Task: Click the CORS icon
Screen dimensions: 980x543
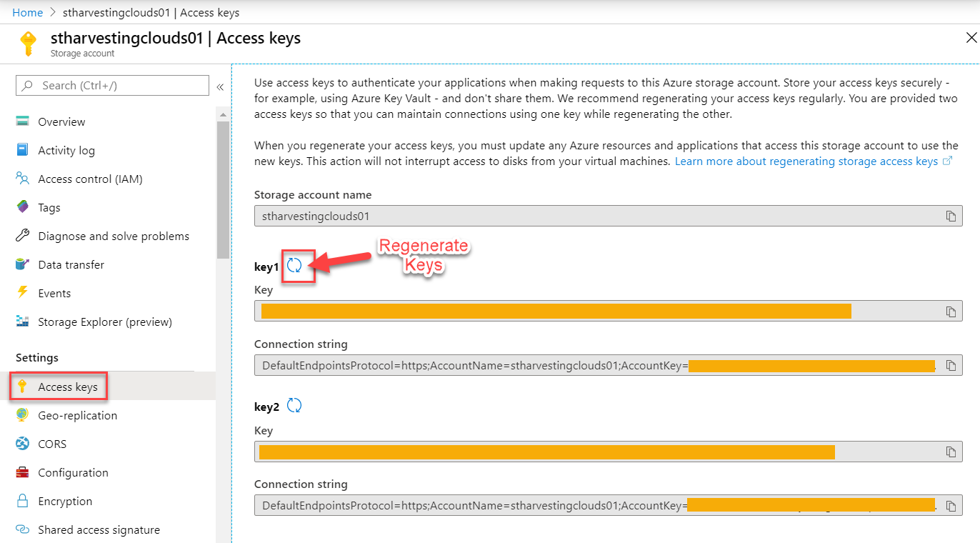Action: click(23, 444)
